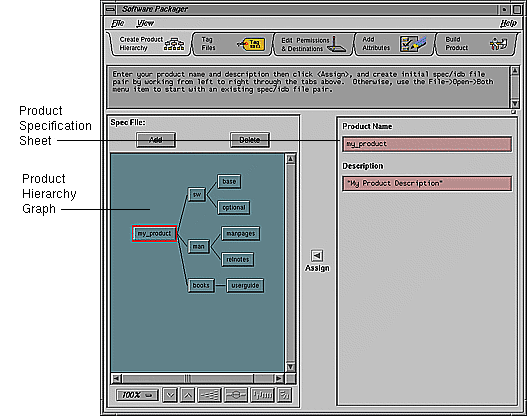527x416 pixels.
Task: Click the graph vertical scrollbar thumb
Action: (291, 263)
